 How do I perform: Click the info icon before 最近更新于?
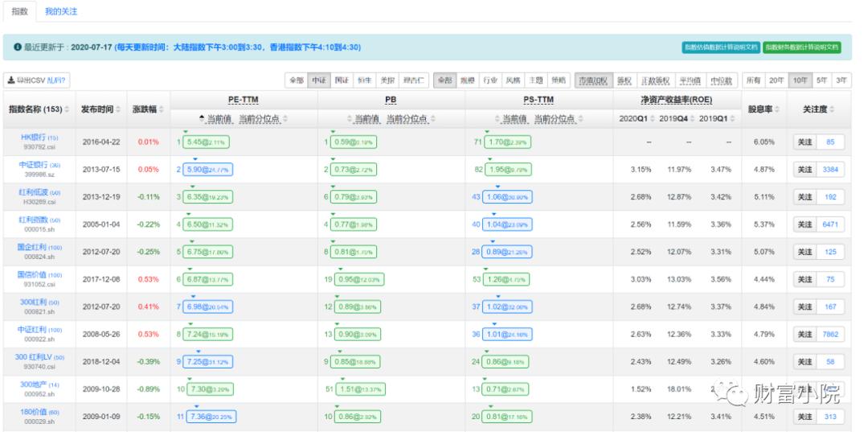[x=17, y=47]
